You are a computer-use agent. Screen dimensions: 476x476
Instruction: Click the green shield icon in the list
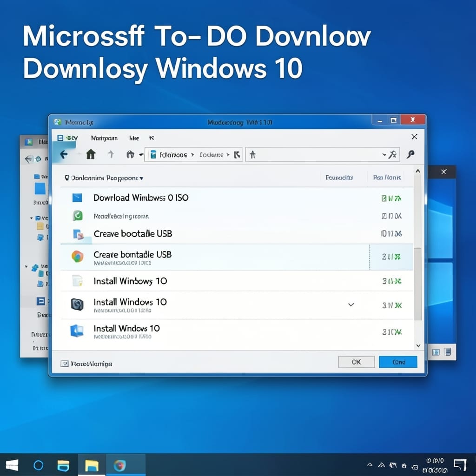pyautogui.click(x=78, y=216)
